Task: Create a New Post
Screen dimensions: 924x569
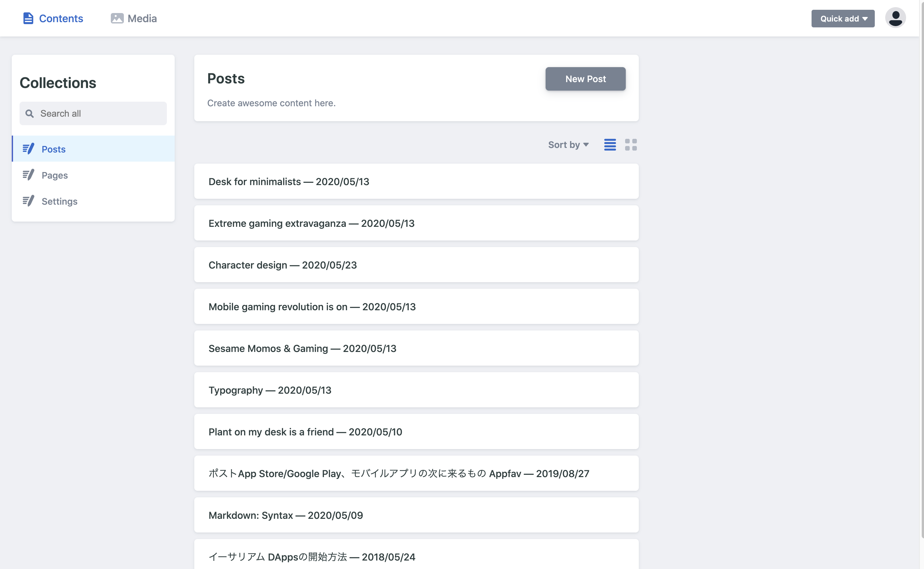Action: click(585, 79)
